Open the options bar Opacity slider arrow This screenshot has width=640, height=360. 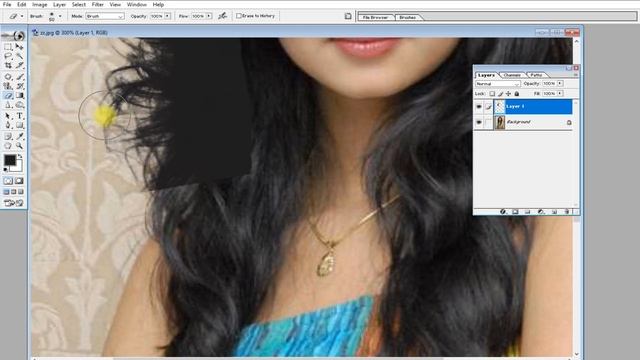point(167,16)
